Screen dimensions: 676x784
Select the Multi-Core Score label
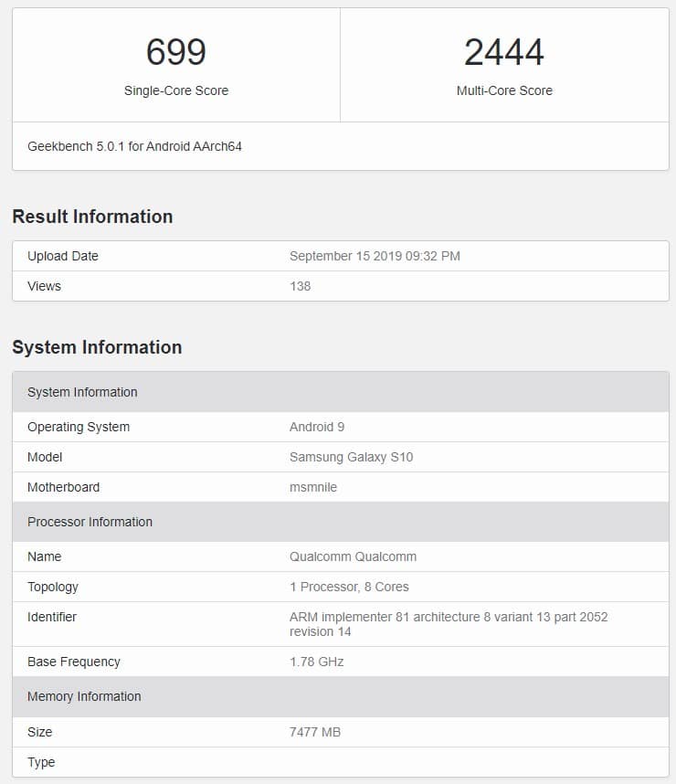(x=504, y=90)
